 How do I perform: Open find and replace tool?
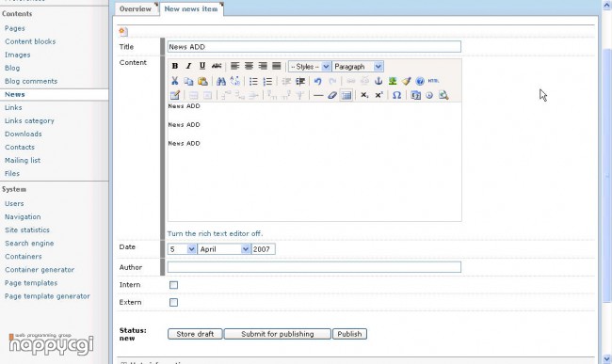235,81
